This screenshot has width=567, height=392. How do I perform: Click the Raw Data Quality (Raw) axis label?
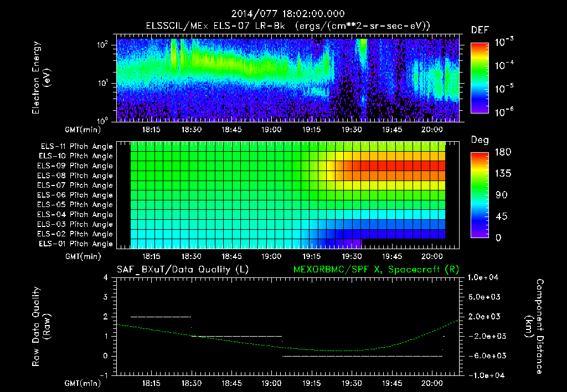tap(41, 327)
